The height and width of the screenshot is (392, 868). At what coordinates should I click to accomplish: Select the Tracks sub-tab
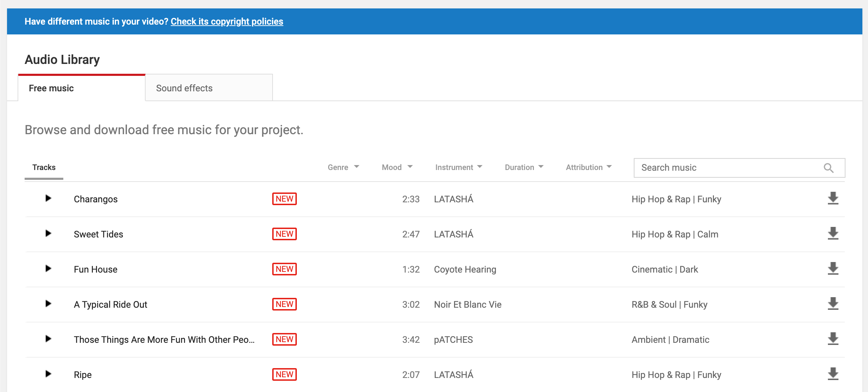pos(44,168)
